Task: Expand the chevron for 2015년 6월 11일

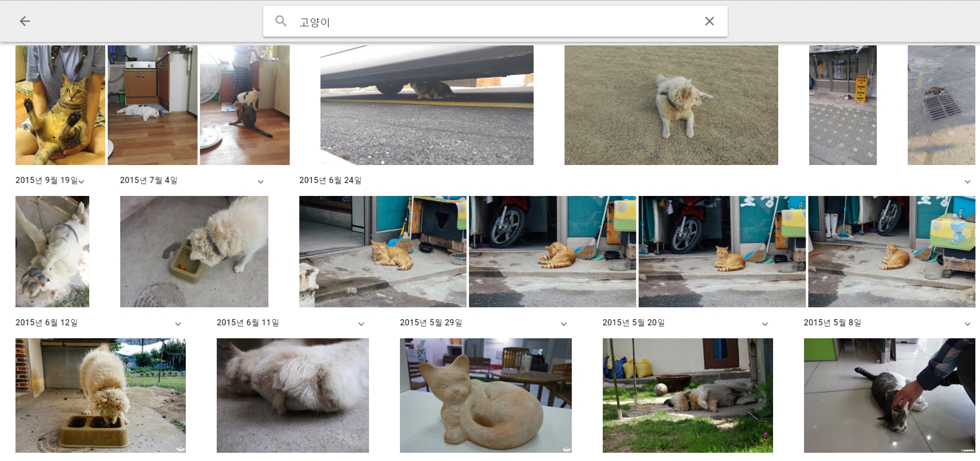Action: click(361, 324)
